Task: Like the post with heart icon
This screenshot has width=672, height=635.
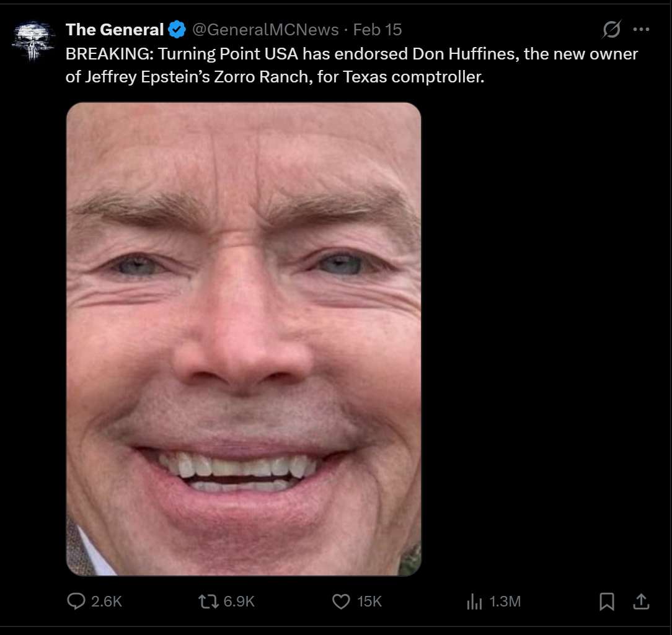Action: 342,601
